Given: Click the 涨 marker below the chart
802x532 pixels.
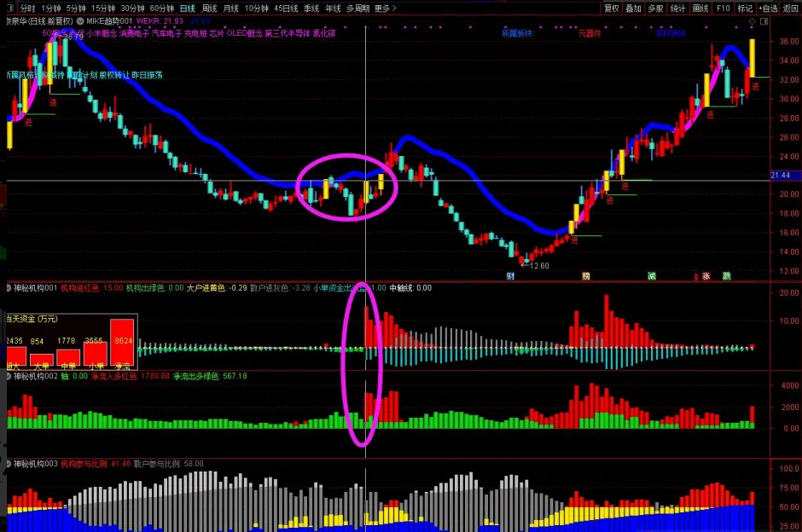Looking at the screenshot, I should pos(706,275).
